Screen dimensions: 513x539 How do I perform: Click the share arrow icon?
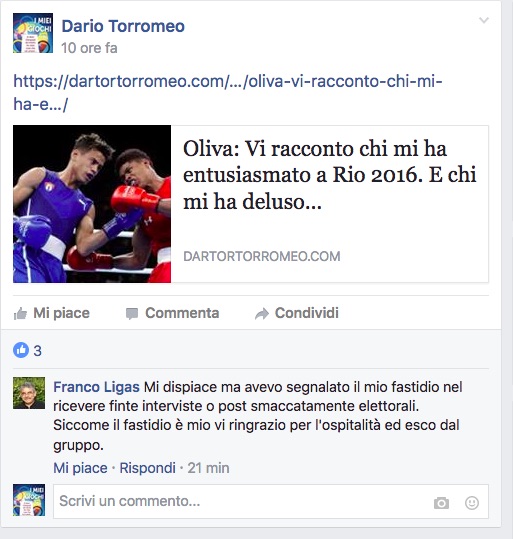click(x=262, y=314)
